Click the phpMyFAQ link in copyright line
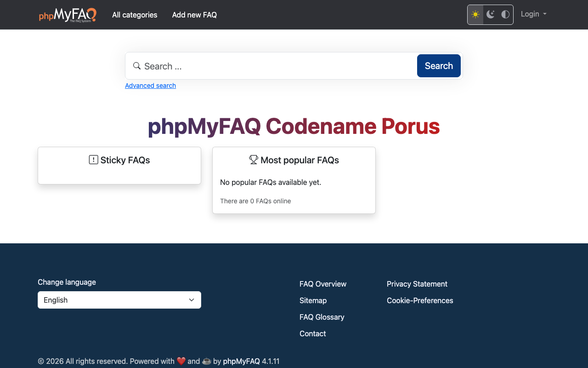The width and height of the screenshot is (588, 368). point(241,361)
